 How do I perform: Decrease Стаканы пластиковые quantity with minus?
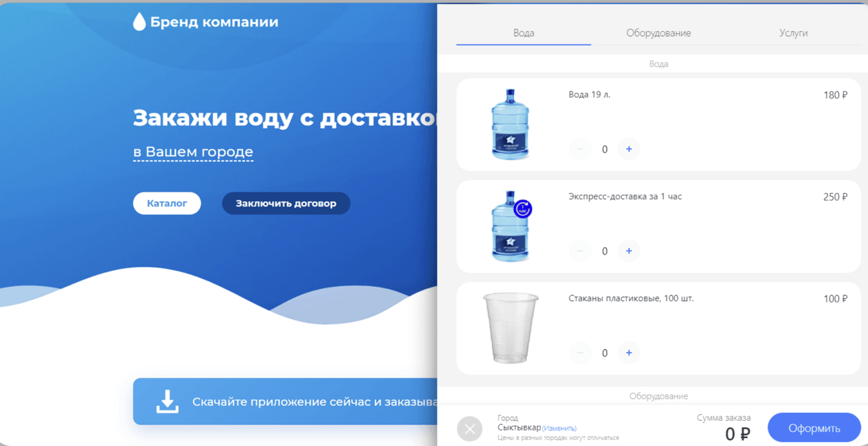580,352
